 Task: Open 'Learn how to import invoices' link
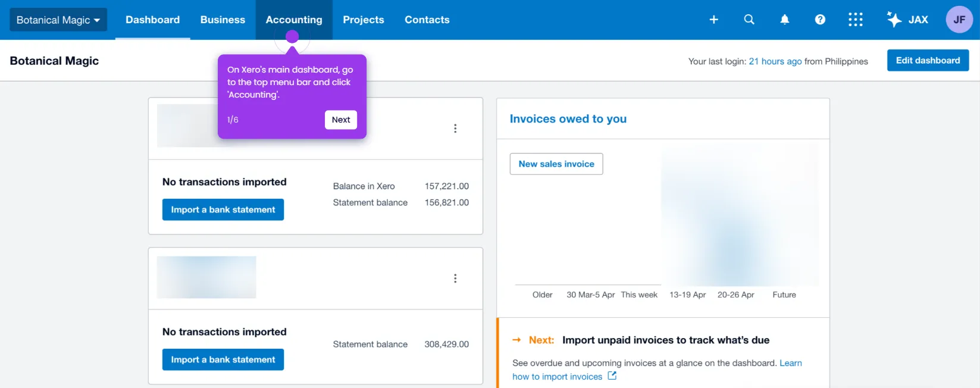coord(657,370)
